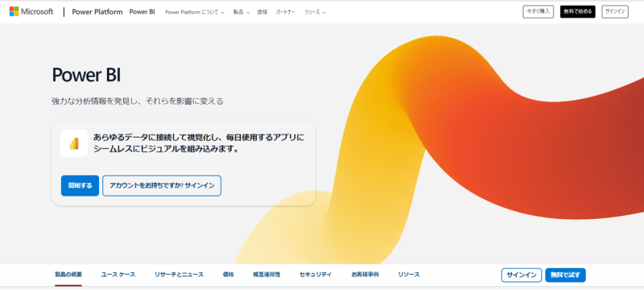Select the セキュリティ tab
Viewport: 644px width, 290px height.
coord(316,275)
